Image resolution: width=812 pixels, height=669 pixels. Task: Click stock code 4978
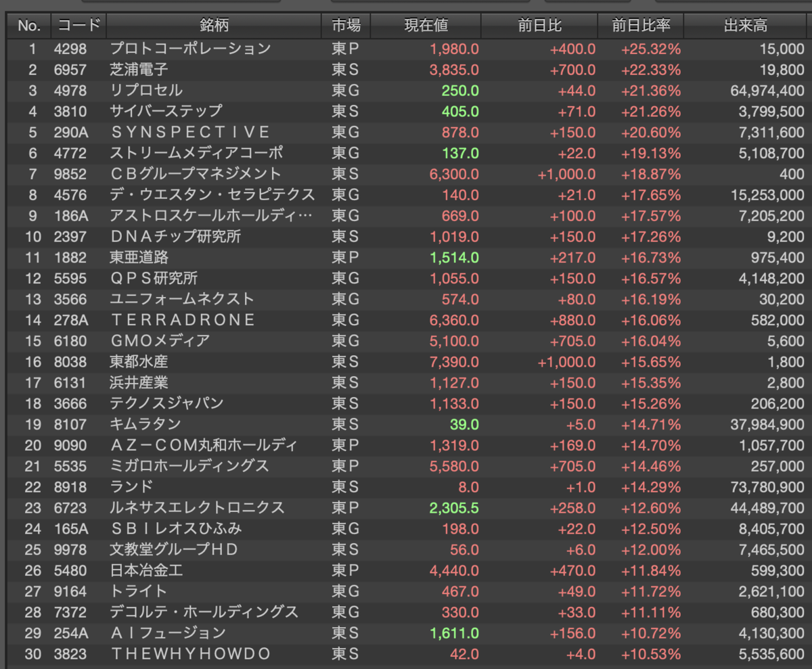click(x=70, y=91)
